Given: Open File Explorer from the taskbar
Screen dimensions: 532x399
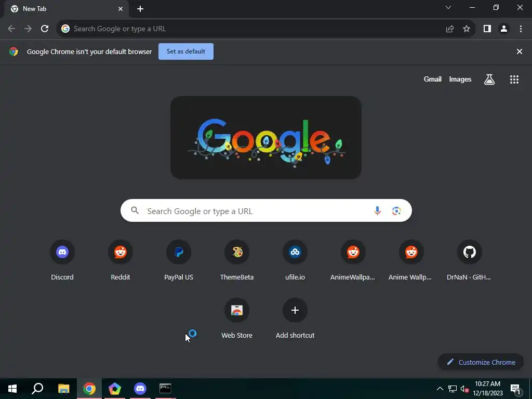Looking at the screenshot, I should coord(63,389).
